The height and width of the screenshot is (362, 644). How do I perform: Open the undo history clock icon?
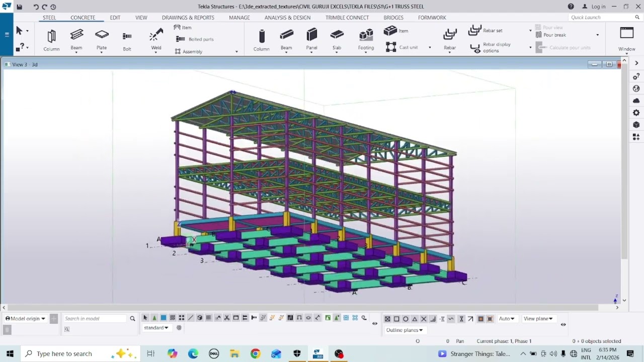53,7
